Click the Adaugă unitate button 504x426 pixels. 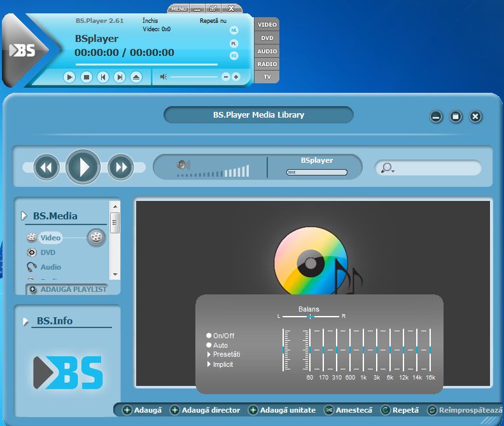[282, 410]
